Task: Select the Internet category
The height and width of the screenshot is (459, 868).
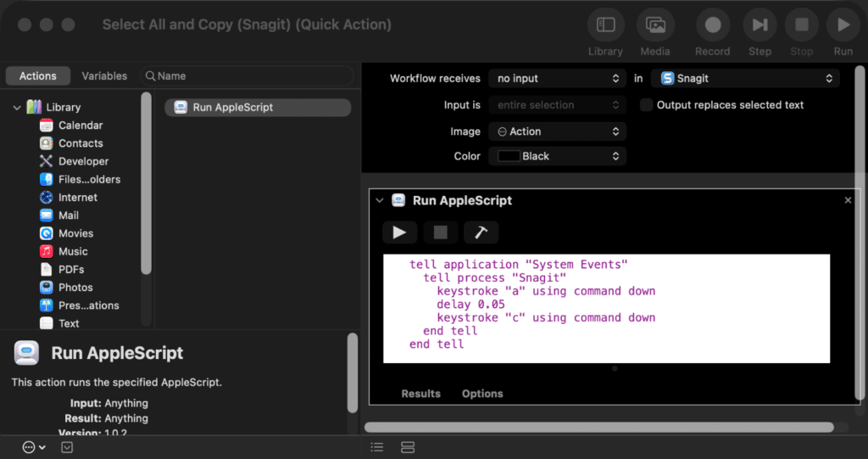Action: (x=77, y=198)
